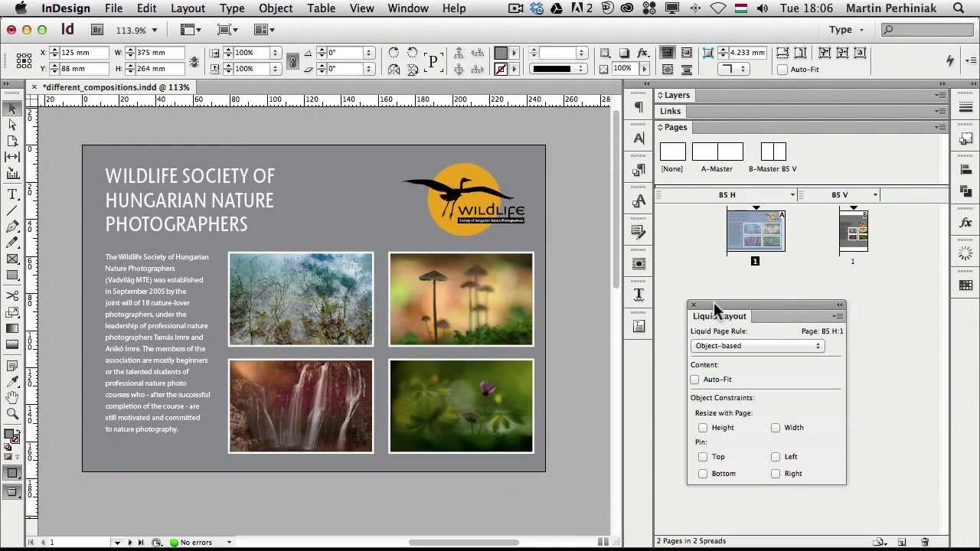Pick the Scissors tool
This screenshot has width=980, height=551.
(12, 296)
